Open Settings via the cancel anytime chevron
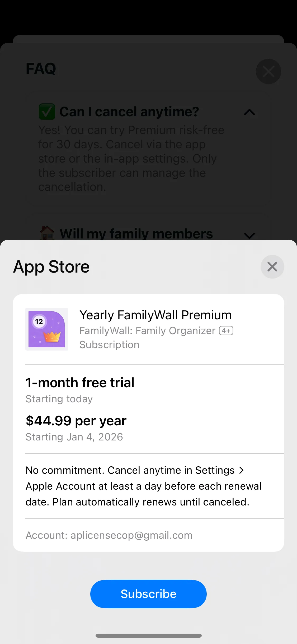This screenshot has height=644, width=297. [241, 470]
